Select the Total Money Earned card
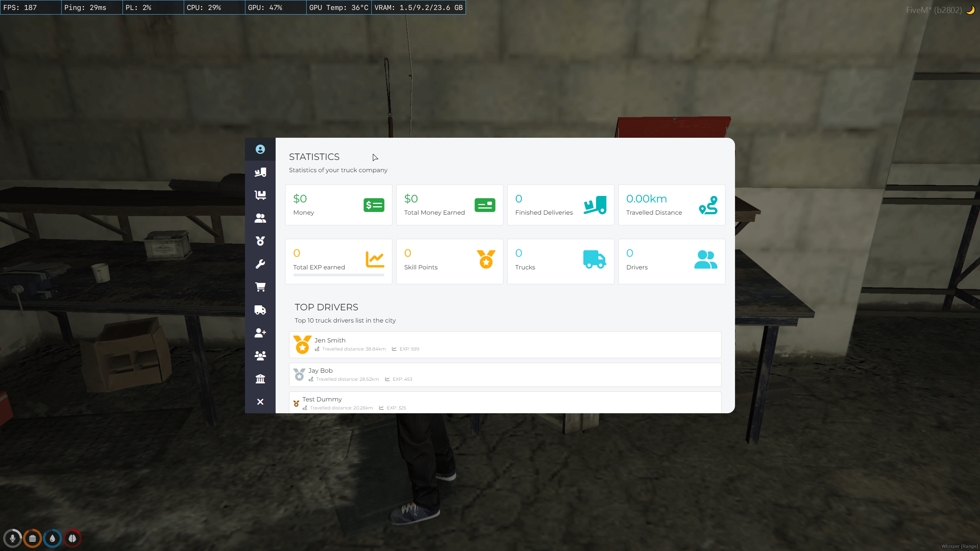980x551 pixels. point(449,205)
